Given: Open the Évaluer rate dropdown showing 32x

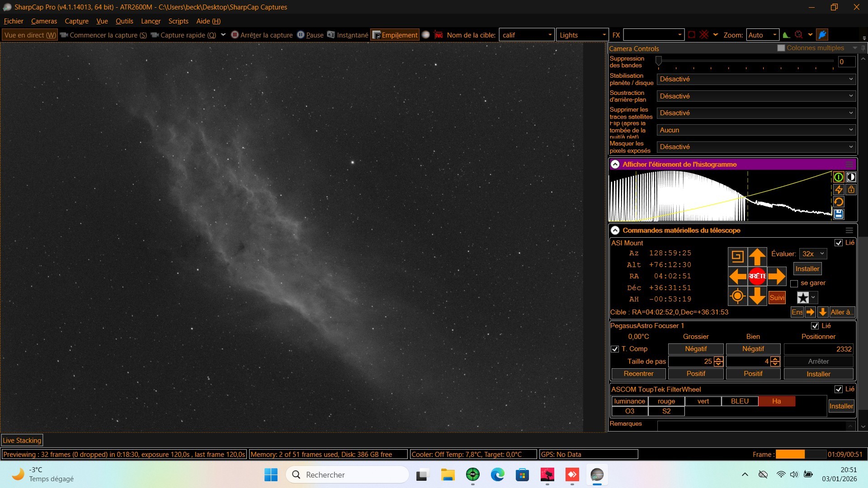Looking at the screenshot, I should [813, 254].
